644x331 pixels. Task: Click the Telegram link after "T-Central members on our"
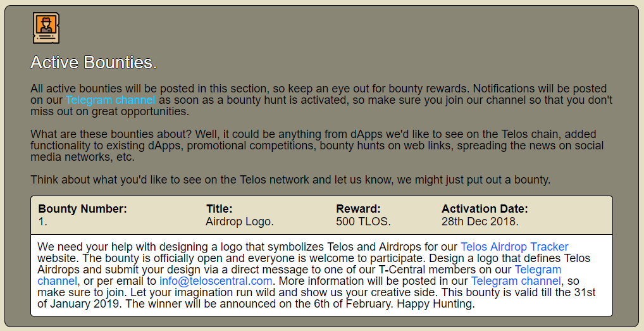538,270
